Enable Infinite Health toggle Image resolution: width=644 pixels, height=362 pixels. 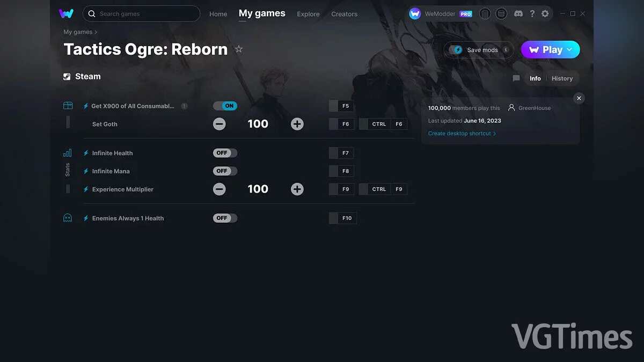225,153
